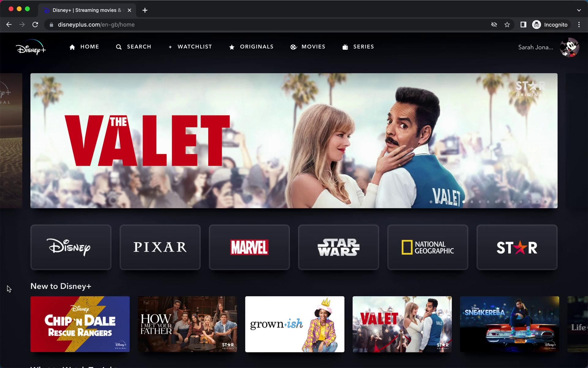Jump to last carousel slide dot
This screenshot has width=588, height=368.
tap(545, 202)
